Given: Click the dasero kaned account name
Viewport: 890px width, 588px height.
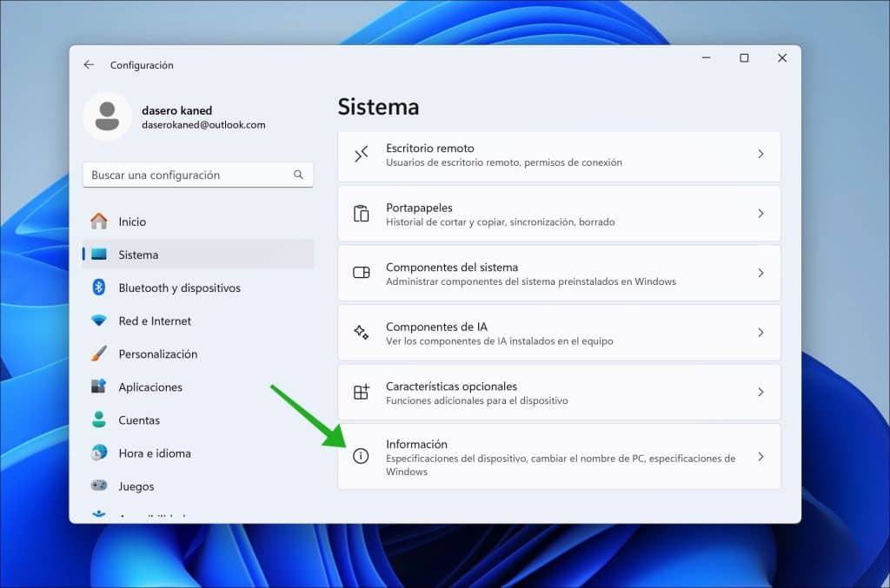Looking at the screenshot, I should pyautogui.click(x=176, y=110).
